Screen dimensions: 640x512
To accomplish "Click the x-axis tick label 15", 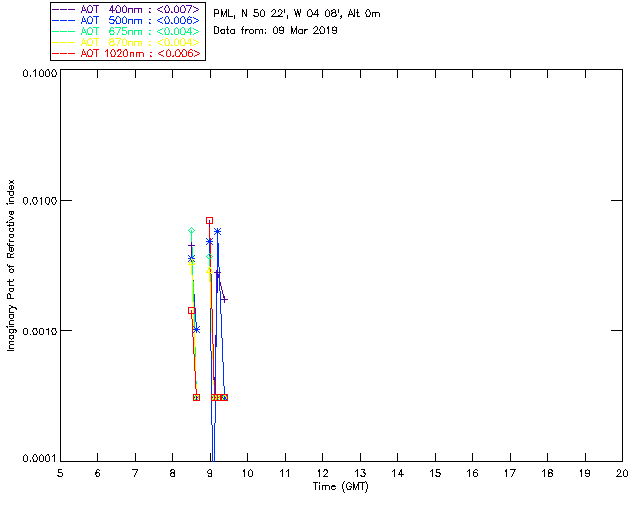I will [x=435, y=473].
